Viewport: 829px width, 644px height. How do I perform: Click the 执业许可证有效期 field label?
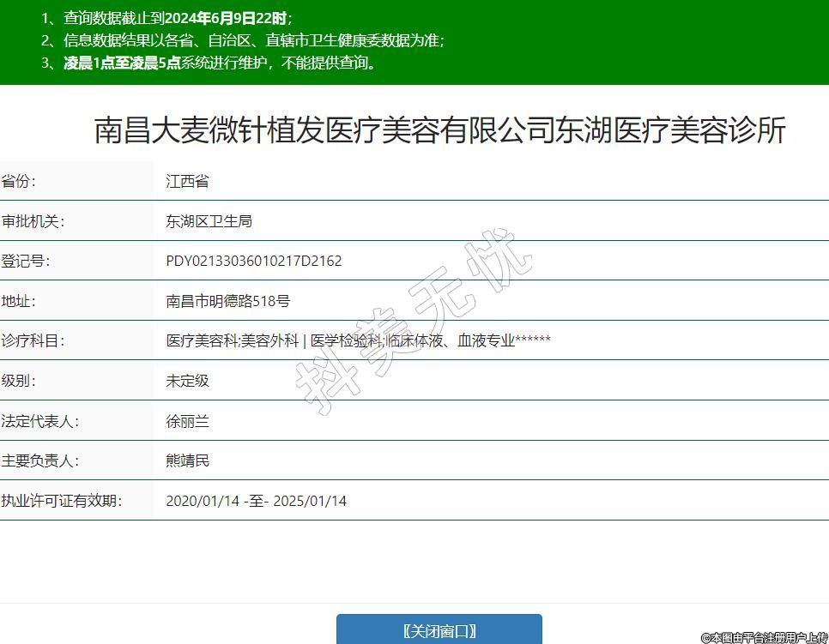tap(61, 501)
